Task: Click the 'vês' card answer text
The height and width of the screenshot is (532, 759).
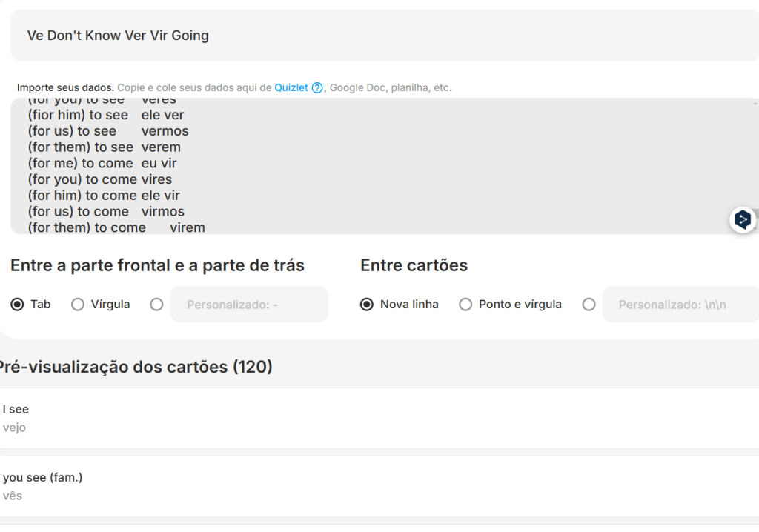Action: [x=13, y=496]
